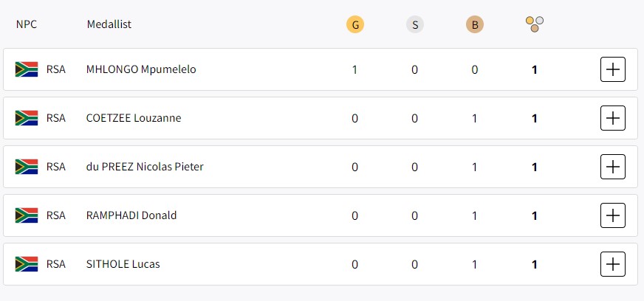Select the RAMPHADI Donald name
Image resolution: width=644 pixels, height=301 pixels.
[131, 215]
